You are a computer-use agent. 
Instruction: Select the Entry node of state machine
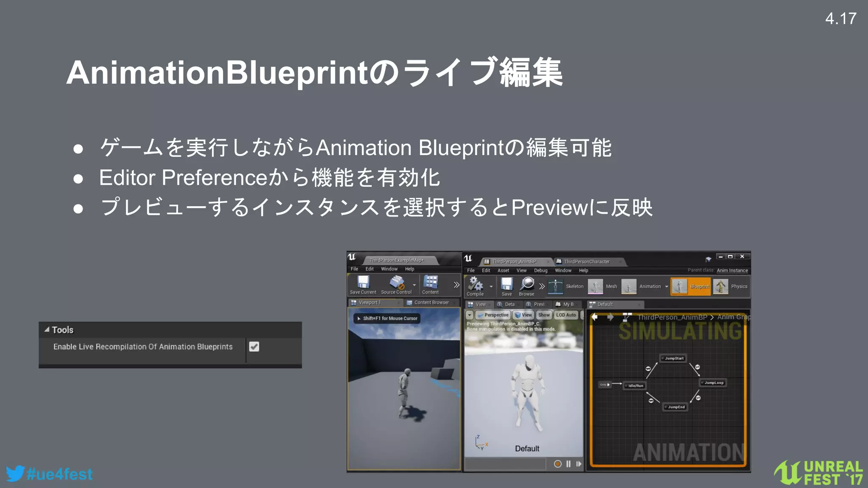click(x=605, y=385)
